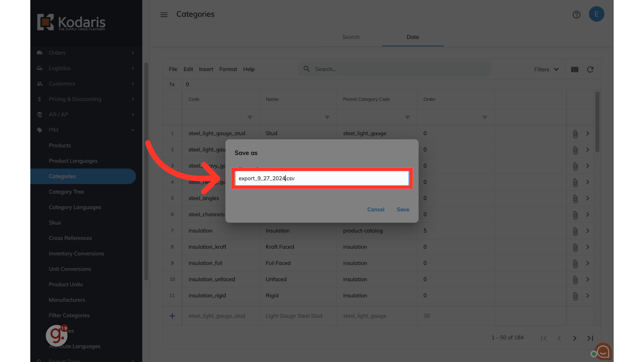Expand the Filters dropdown
The width and height of the screenshot is (644, 362).
pyautogui.click(x=546, y=69)
